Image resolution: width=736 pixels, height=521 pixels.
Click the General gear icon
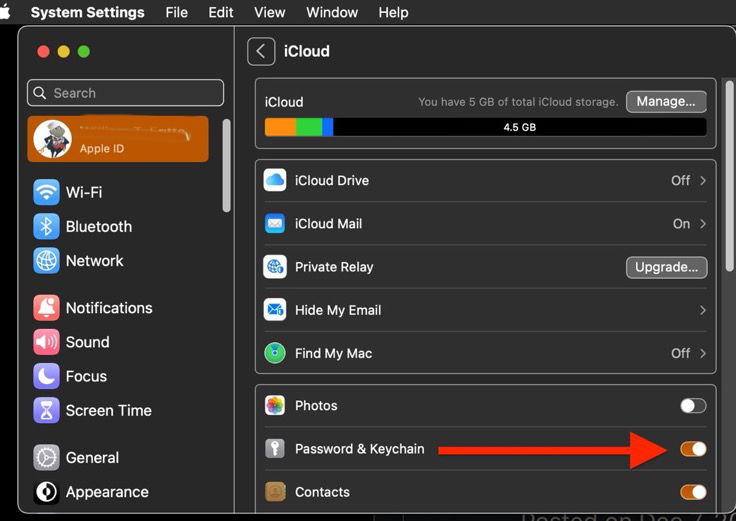tap(46, 457)
